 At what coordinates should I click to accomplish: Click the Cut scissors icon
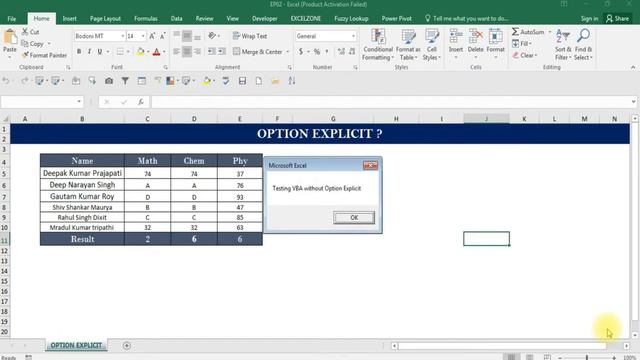25,31
